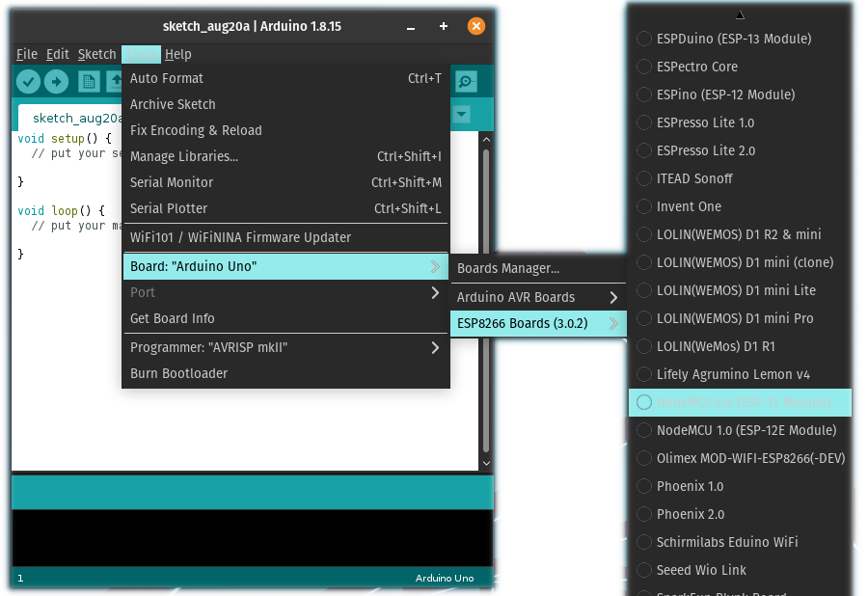Choose Archive Sketch
868x596 pixels.
point(285,104)
